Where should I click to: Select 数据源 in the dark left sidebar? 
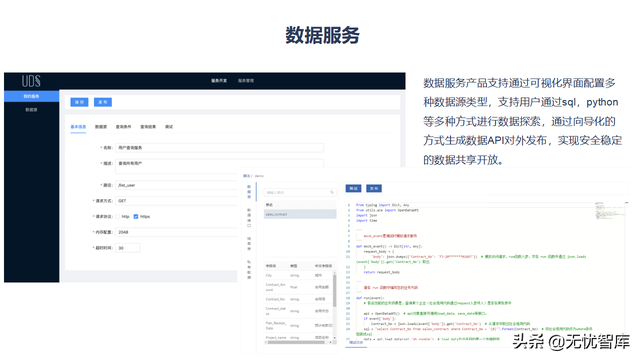coord(31,110)
